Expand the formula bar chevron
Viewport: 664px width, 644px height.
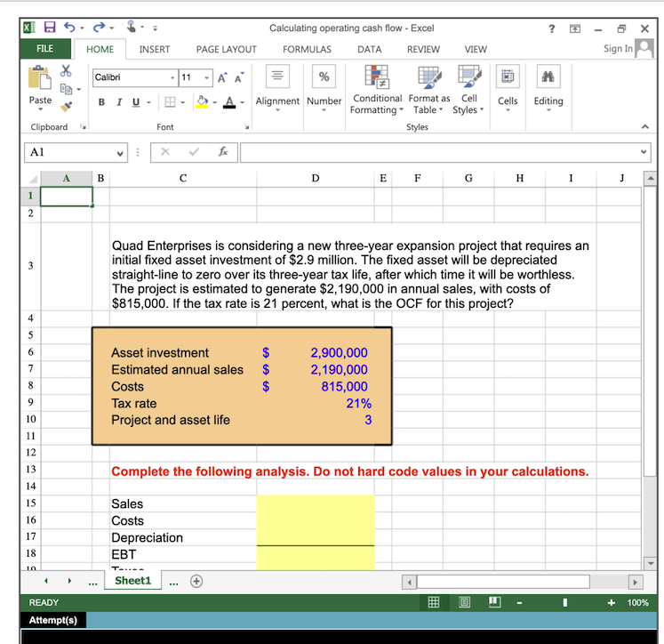point(644,152)
